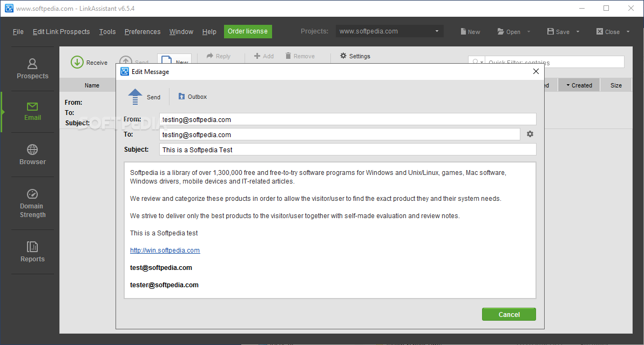Click the Subject input field

pyautogui.click(x=348, y=150)
